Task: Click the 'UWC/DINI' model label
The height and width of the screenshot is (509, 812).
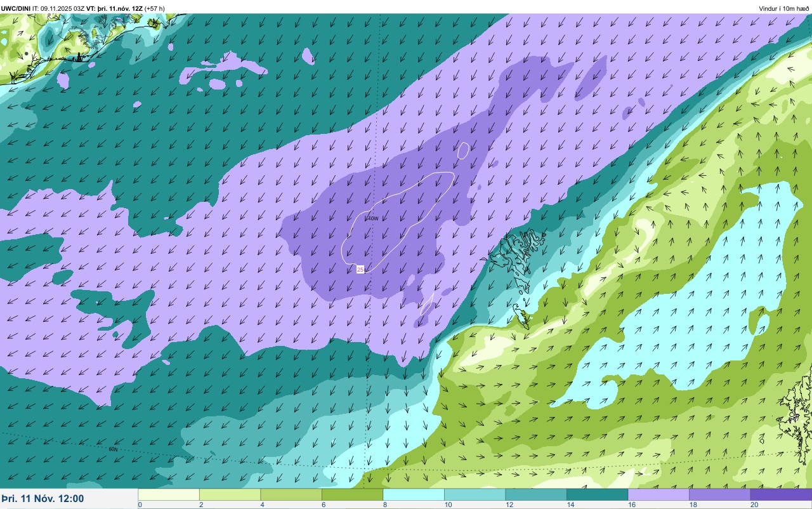Action: click(16, 8)
